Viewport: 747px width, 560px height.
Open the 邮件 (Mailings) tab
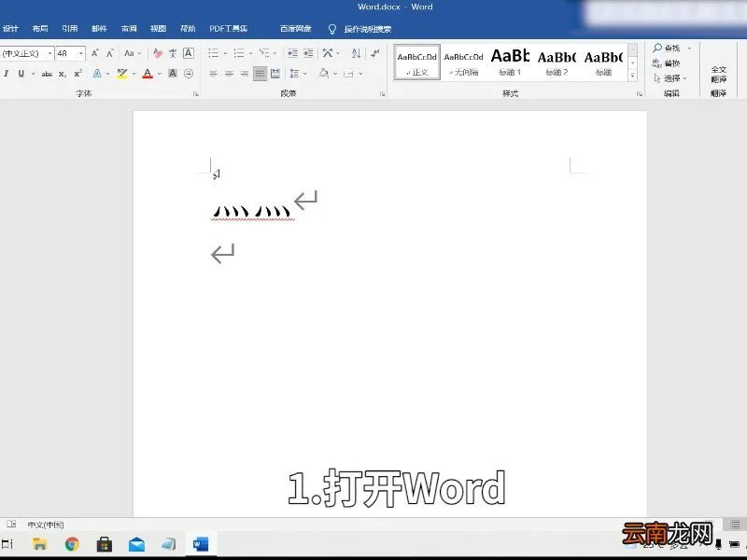tap(99, 29)
